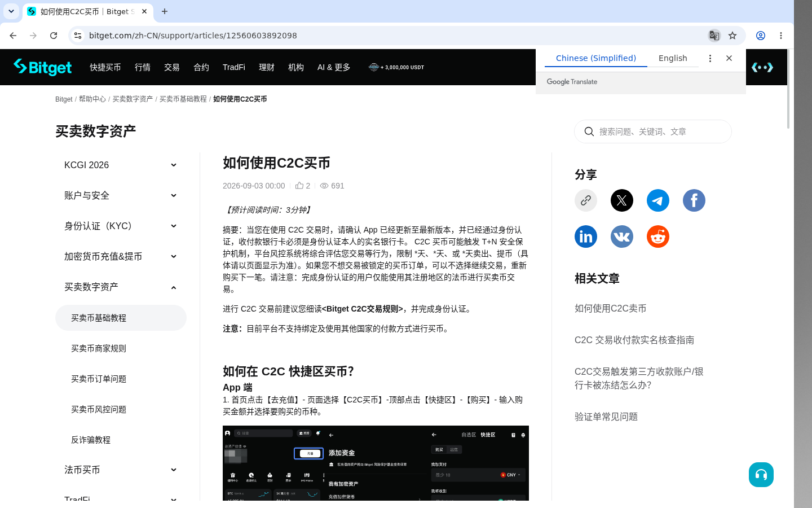Screen dimensions: 812x508
Task: Focus the help center search field
Action: (x=653, y=132)
